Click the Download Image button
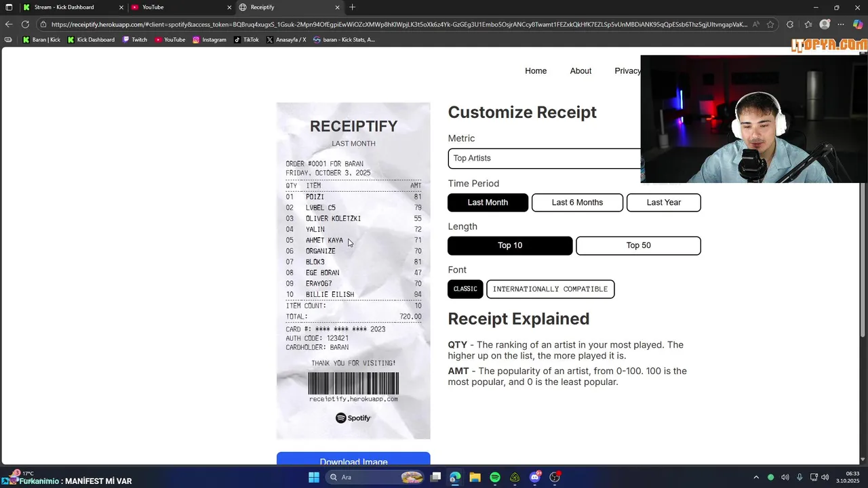Image resolution: width=868 pixels, height=488 pixels. [x=353, y=459]
